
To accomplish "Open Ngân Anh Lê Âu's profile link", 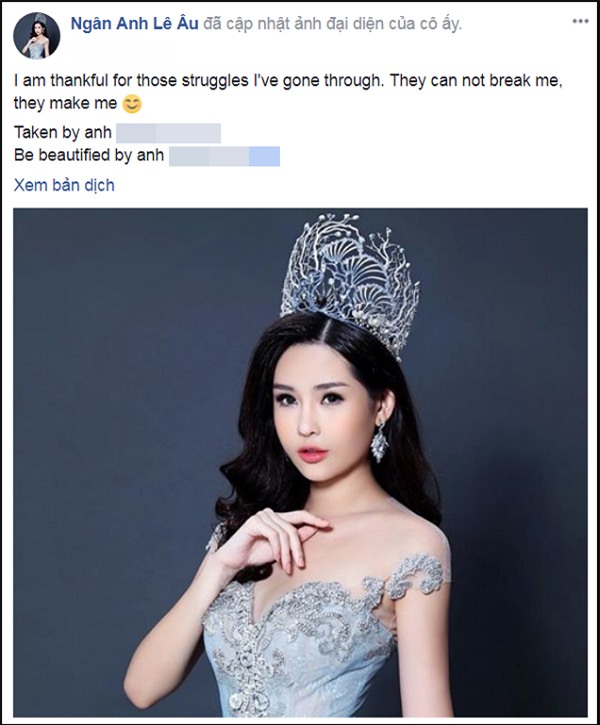I will pos(135,24).
